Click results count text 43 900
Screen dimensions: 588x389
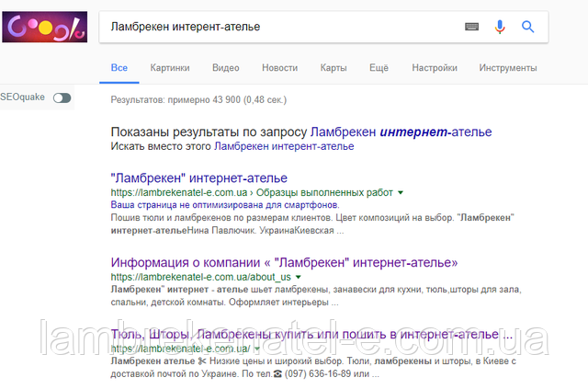tap(227, 100)
